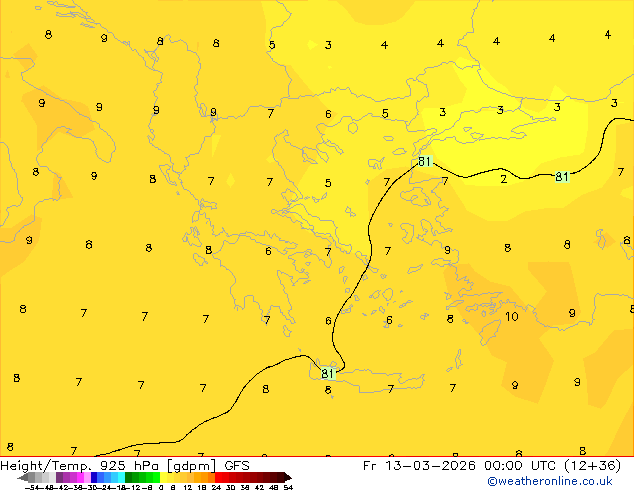The image size is (634, 490).
Task: Click the '-48' label under the color scale
Action: click(x=47, y=488)
